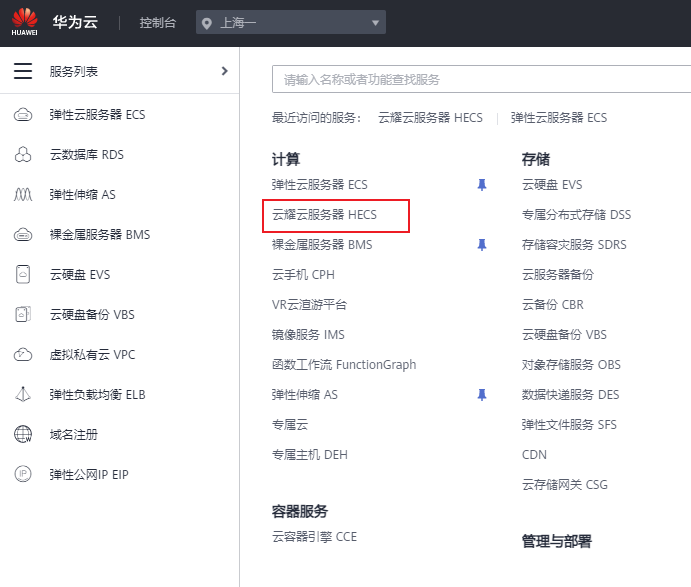
Task: Click the 裸金属服务器 BMS sidebar icon
Action: (23, 234)
